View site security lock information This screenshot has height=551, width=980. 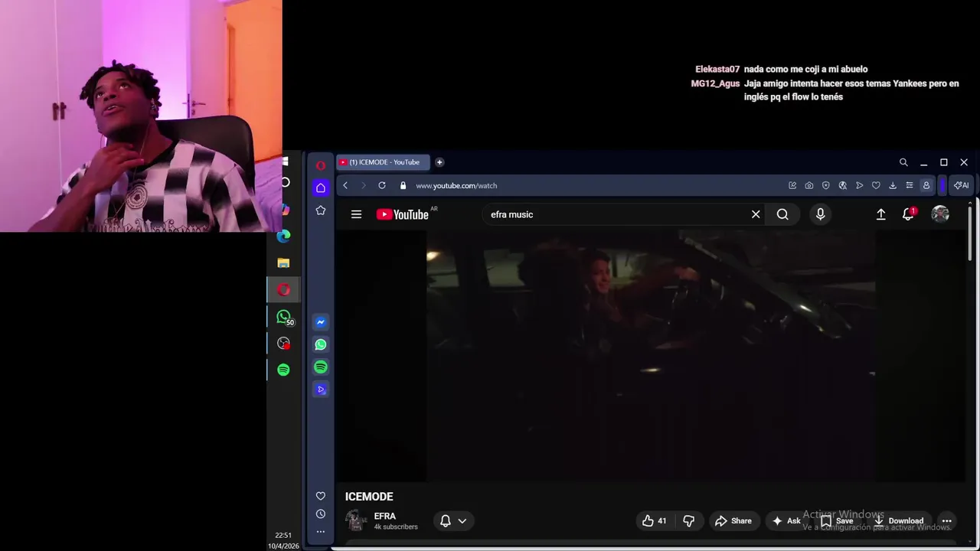pyautogui.click(x=403, y=185)
